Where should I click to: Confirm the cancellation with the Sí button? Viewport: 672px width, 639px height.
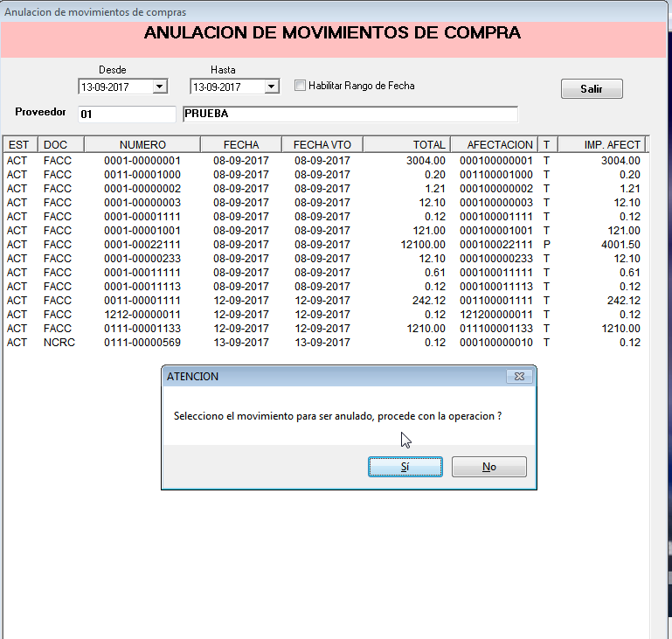(x=405, y=467)
